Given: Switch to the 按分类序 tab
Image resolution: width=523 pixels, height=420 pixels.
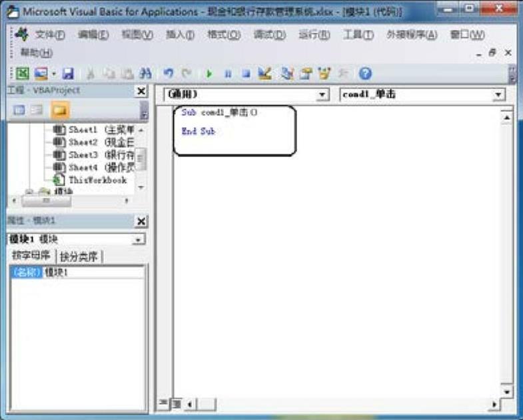Looking at the screenshot, I should point(79,256).
